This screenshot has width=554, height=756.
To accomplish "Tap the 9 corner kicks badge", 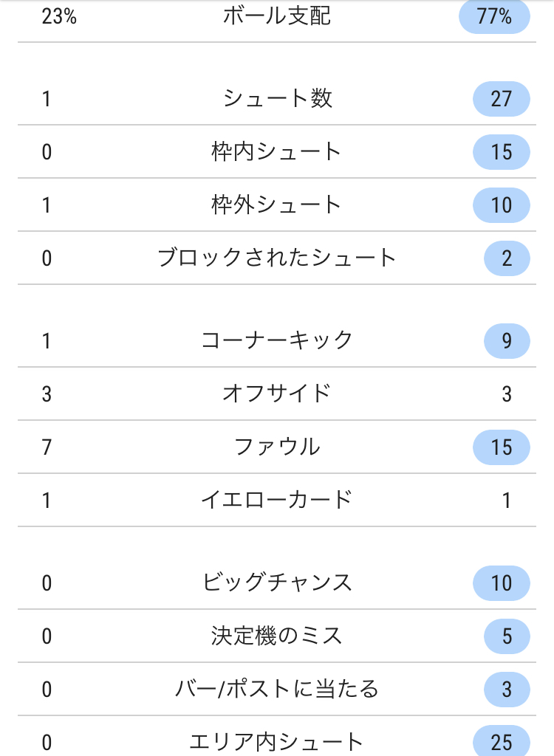I will [x=507, y=341].
